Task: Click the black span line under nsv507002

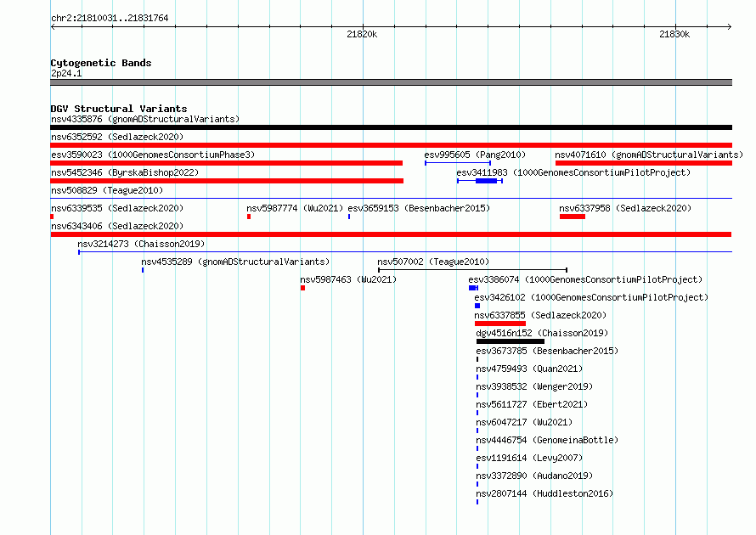Action: [472, 270]
